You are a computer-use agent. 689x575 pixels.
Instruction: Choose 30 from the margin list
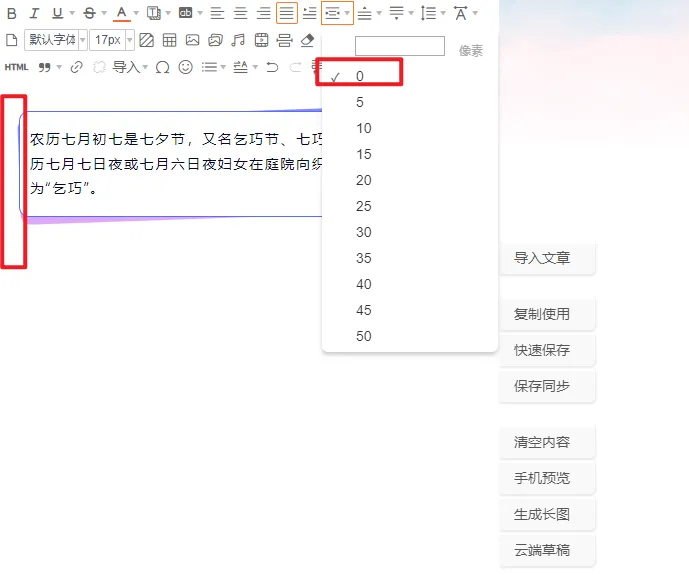(x=410, y=232)
